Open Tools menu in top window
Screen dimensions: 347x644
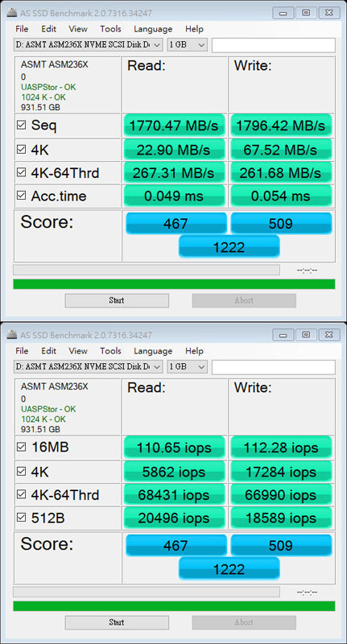(110, 29)
